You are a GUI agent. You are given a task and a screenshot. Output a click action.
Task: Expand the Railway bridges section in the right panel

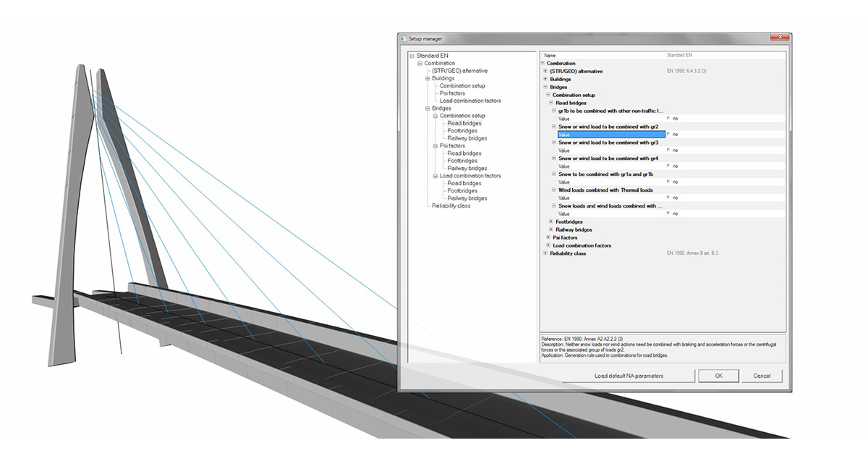[x=550, y=229]
